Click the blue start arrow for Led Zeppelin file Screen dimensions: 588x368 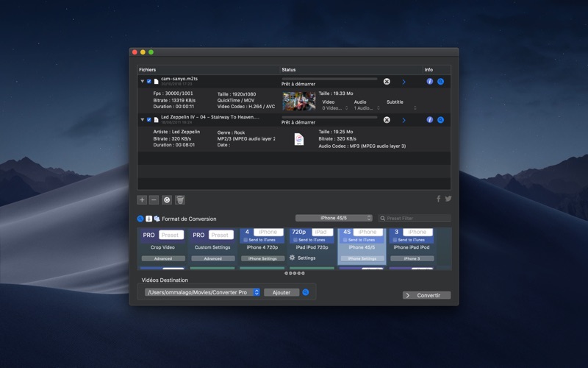pos(404,120)
